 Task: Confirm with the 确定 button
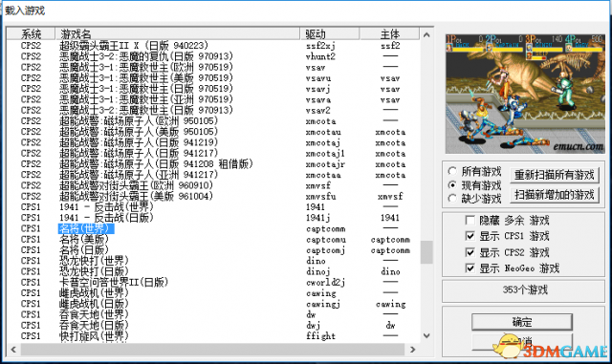(x=522, y=322)
